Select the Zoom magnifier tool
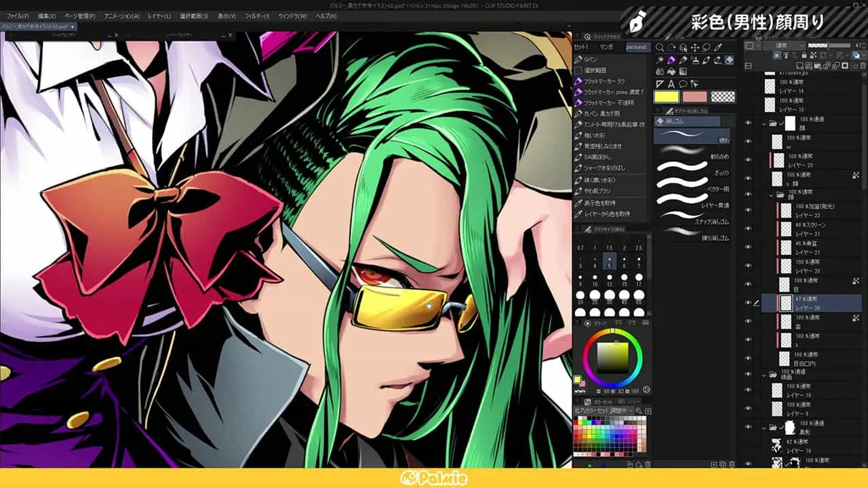The image size is (868, 488). click(x=660, y=47)
